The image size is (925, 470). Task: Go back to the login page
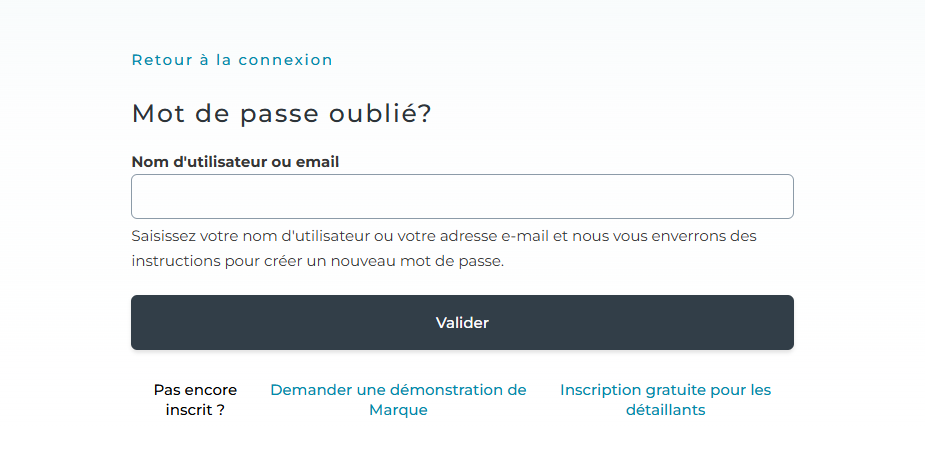(232, 60)
